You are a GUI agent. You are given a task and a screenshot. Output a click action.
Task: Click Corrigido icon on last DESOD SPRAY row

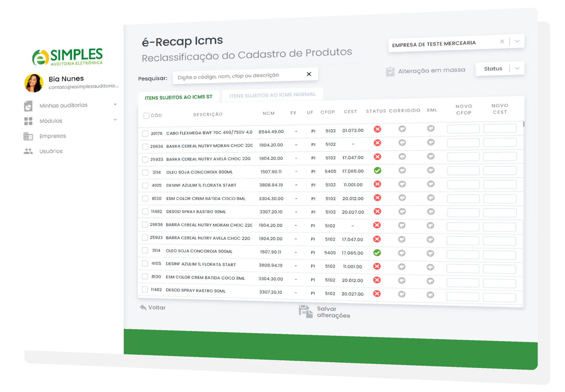402,294
